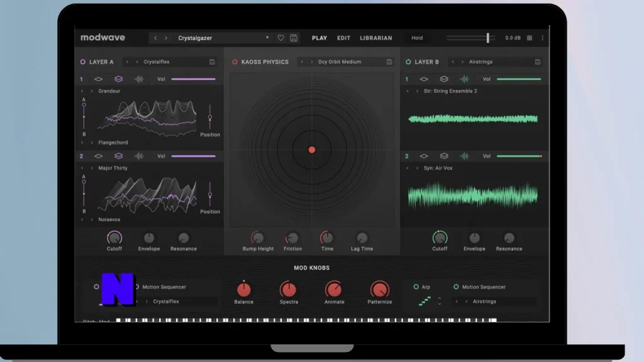Click the Crystalflex program name in Layer A
Image resolution: width=644 pixels, height=362 pixels.
tap(157, 62)
